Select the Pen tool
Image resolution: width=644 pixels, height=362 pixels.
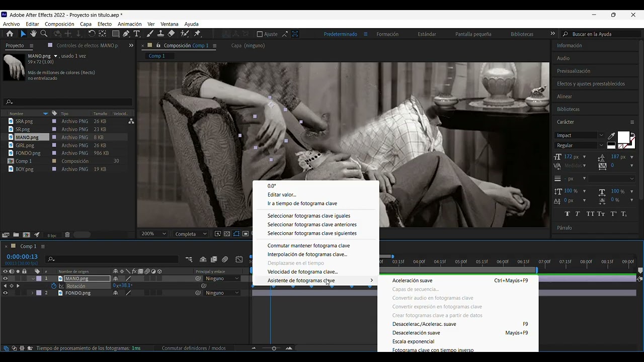coord(126,34)
